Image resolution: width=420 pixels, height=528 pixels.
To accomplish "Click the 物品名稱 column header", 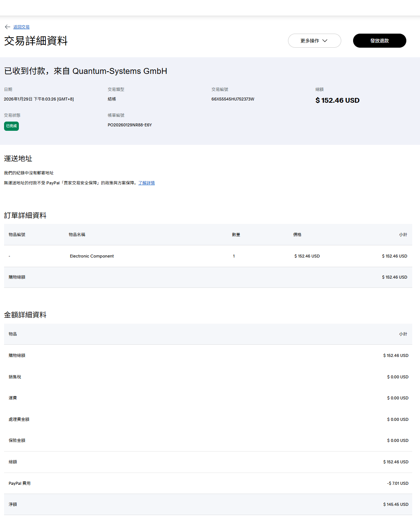I will click(77, 235).
